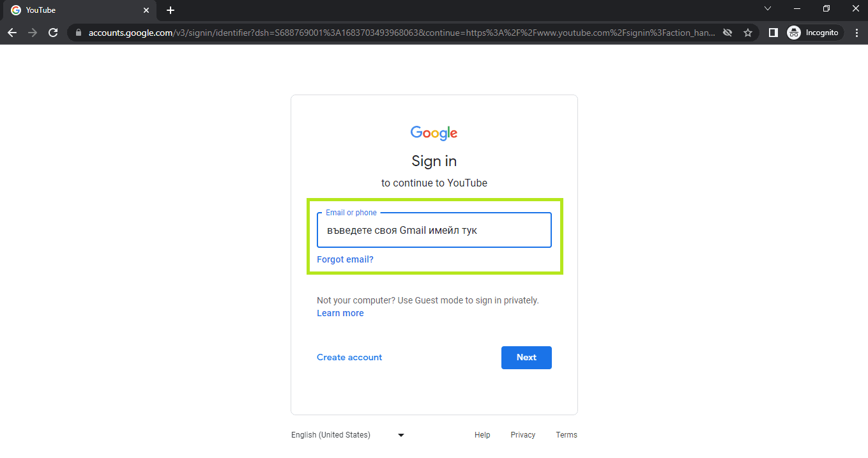
Task: Open the English (United States) language dropdown
Action: coord(348,435)
